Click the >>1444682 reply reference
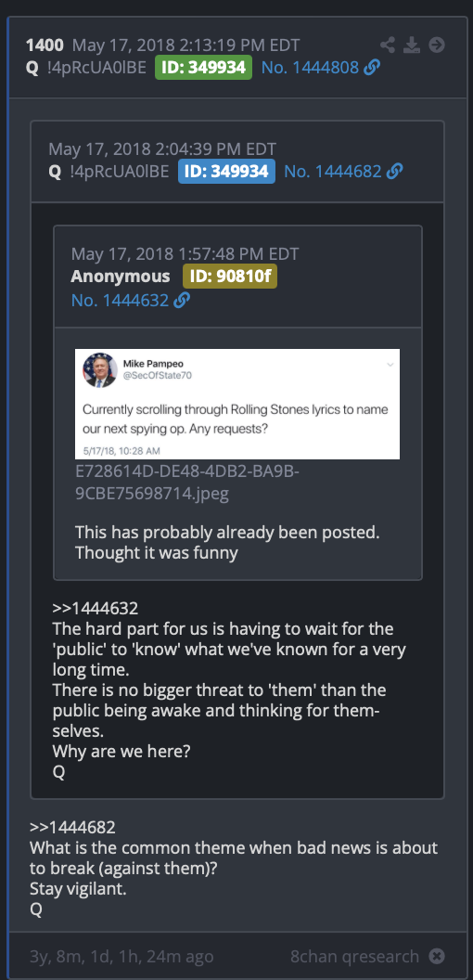 click(x=72, y=827)
